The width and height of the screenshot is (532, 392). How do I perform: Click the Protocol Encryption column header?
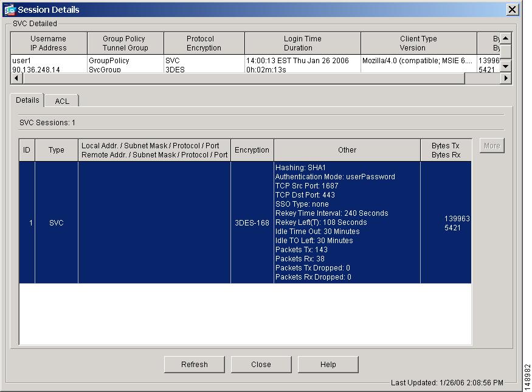(x=204, y=43)
